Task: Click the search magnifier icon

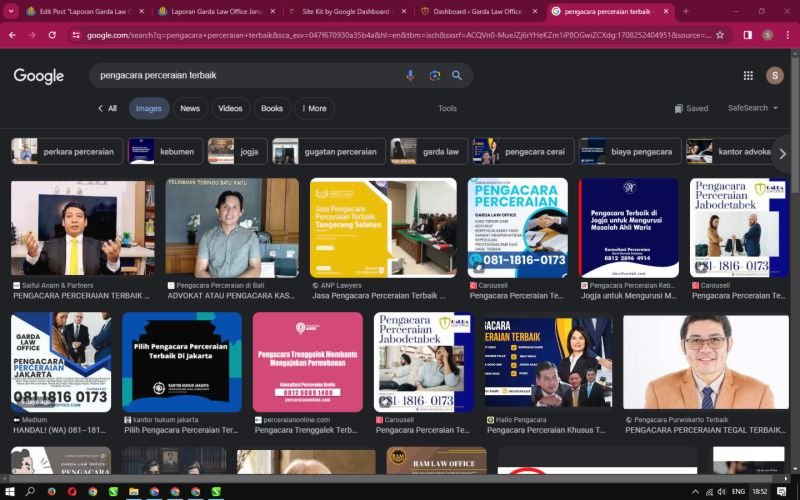Action: coord(457,75)
